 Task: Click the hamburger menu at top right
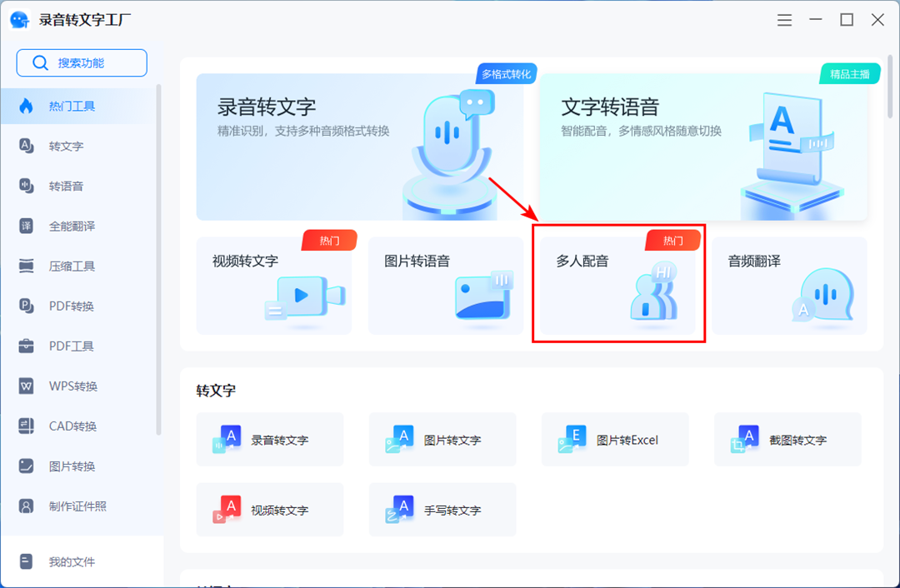click(784, 20)
